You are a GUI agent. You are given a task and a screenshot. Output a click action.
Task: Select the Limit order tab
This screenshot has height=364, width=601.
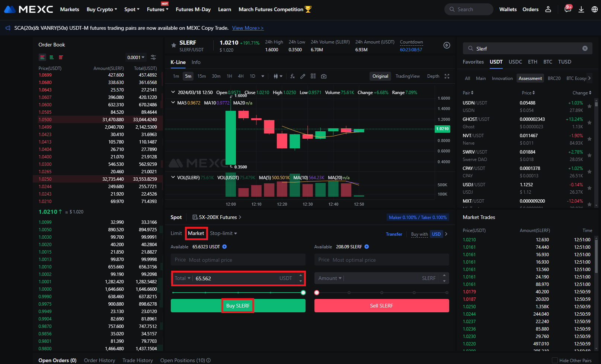click(176, 233)
